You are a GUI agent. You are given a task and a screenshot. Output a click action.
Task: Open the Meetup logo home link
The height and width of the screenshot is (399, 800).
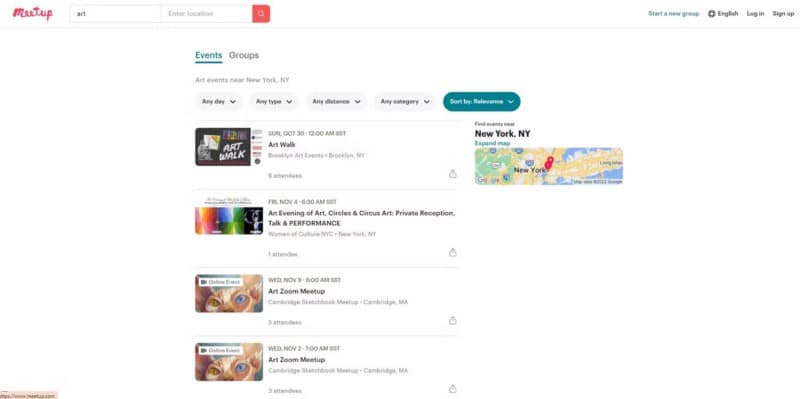coord(33,13)
